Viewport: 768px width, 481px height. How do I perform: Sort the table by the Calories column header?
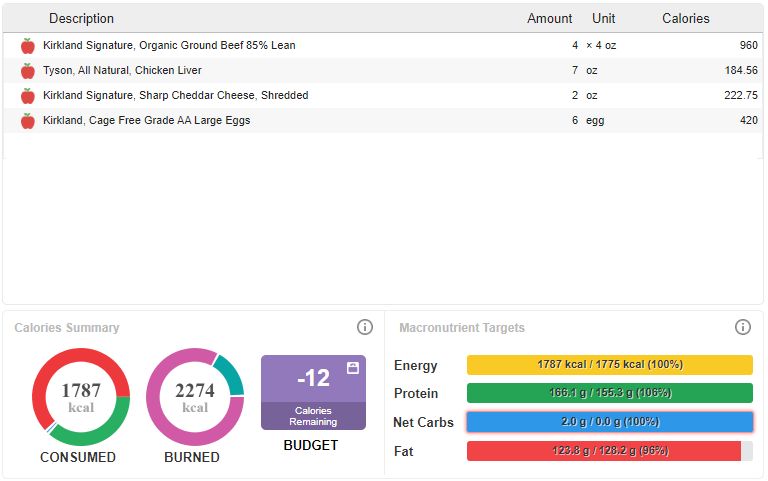click(686, 19)
